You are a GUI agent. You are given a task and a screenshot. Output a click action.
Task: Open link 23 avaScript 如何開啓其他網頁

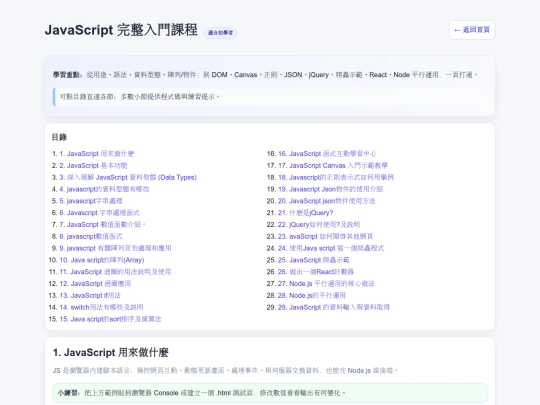[x=325, y=236]
